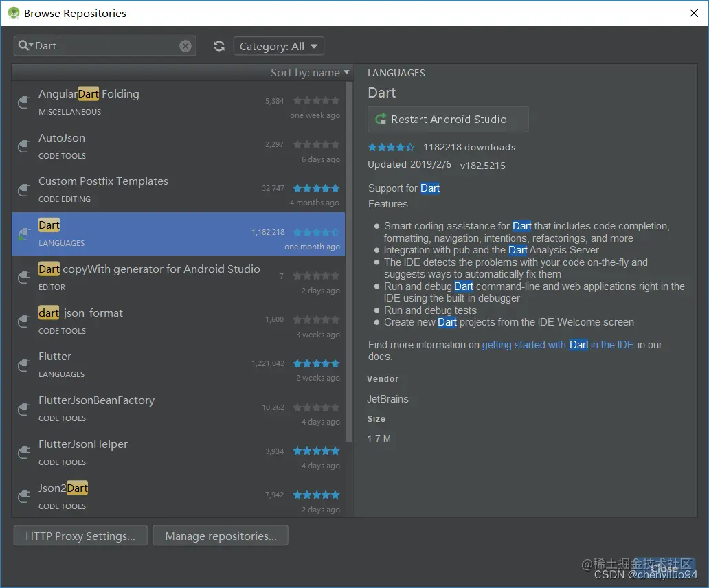Viewport: 709px width, 588px height.
Task: Select the FlutterJsonHelper plugin
Action: (x=178, y=453)
